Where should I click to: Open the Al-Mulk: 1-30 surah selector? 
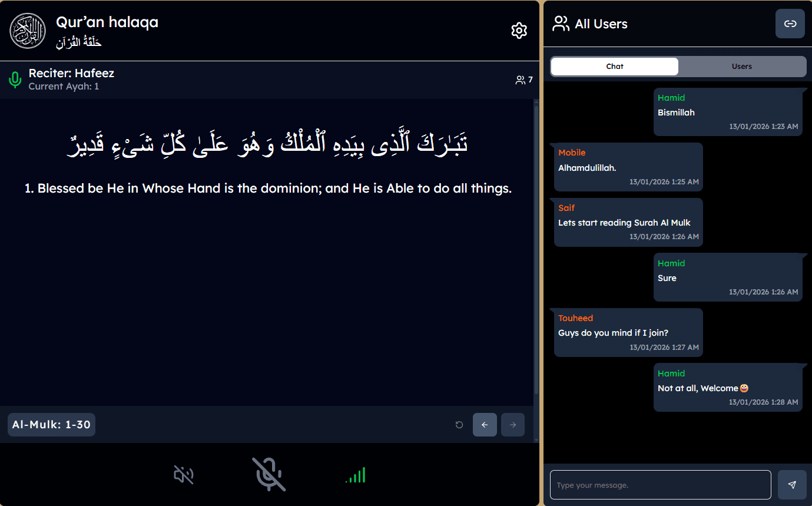point(51,424)
